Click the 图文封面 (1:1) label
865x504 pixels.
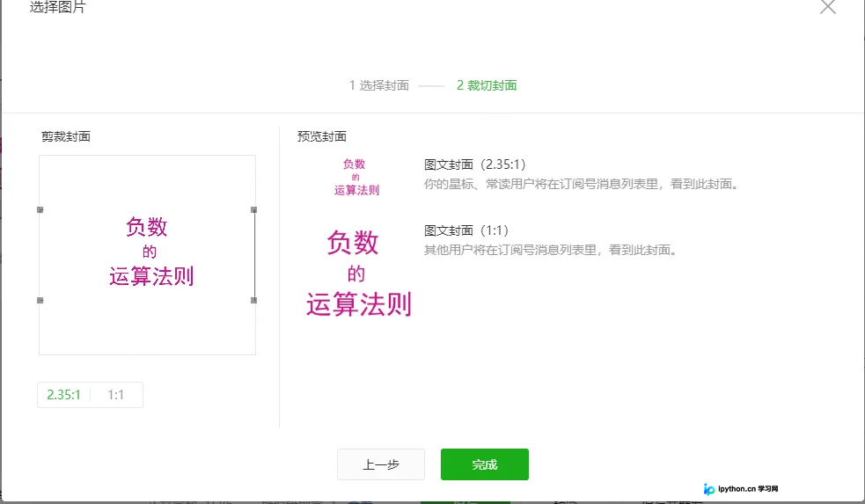click(x=466, y=230)
